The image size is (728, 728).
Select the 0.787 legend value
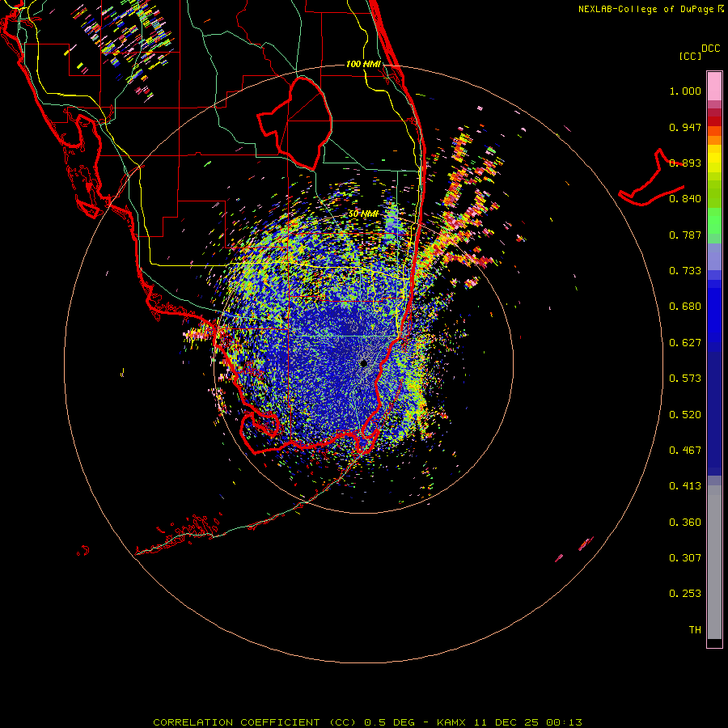(685, 235)
